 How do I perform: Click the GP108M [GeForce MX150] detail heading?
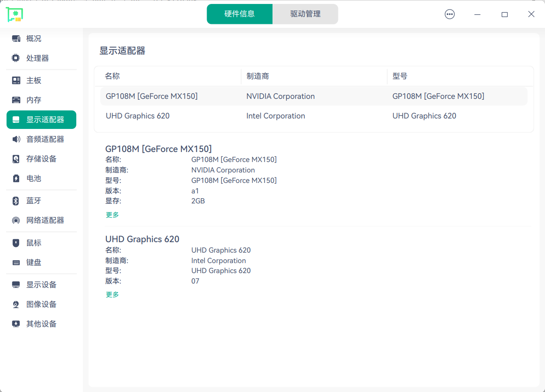[x=158, y=149]
